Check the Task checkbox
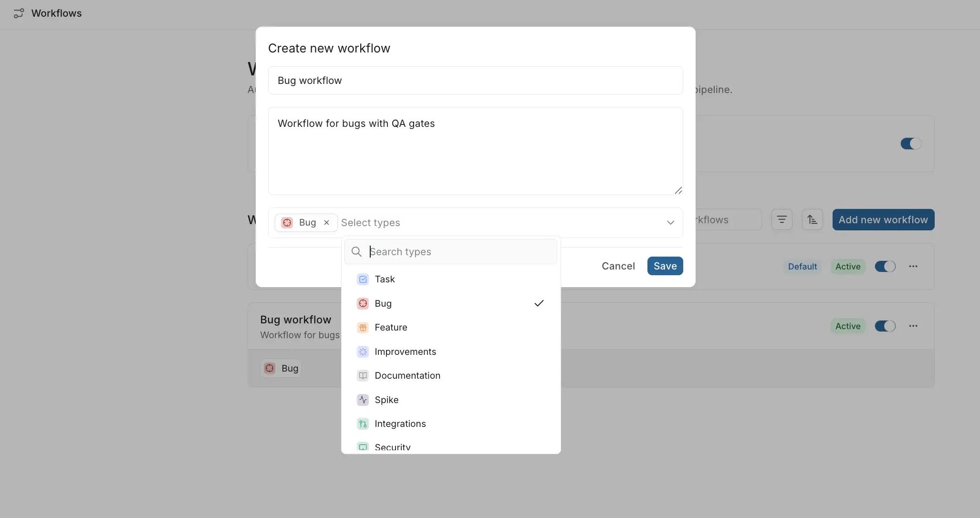This screenshot has height=518, width=980. tap(363, 280)
